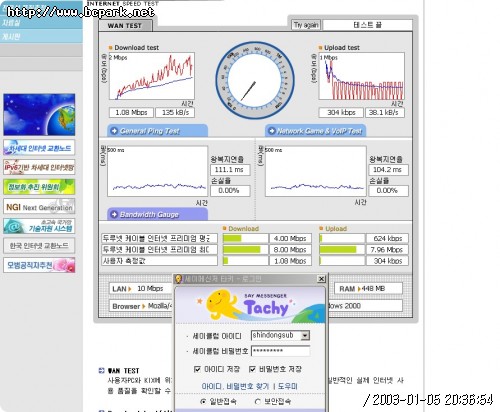Select the secure connection radio button
Viewport: 500px width, 412px height.
click(257, 402)
